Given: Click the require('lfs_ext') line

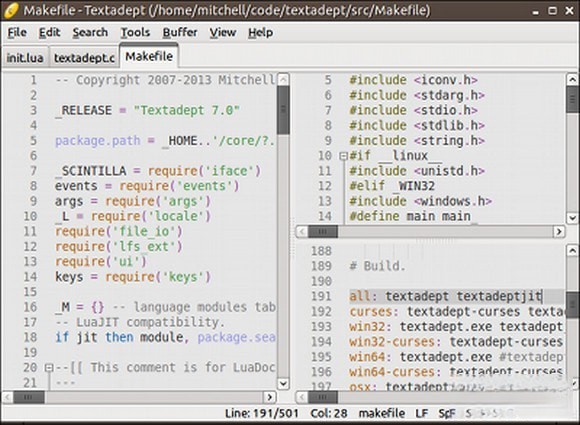Looking at the screenshot, I should pos(119,247).
